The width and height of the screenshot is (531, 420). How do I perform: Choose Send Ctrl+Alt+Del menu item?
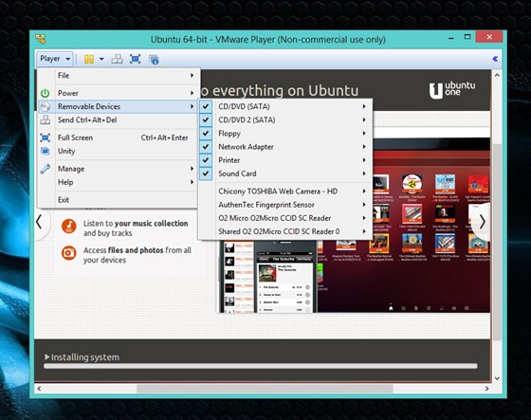tap(118, 119)
